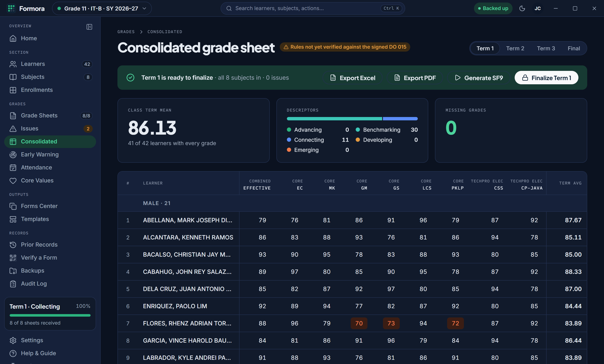This screenshot has width=604, height=364.
Task: Click the breadcrumb chevron after Grades
Action: coord(141,32)
